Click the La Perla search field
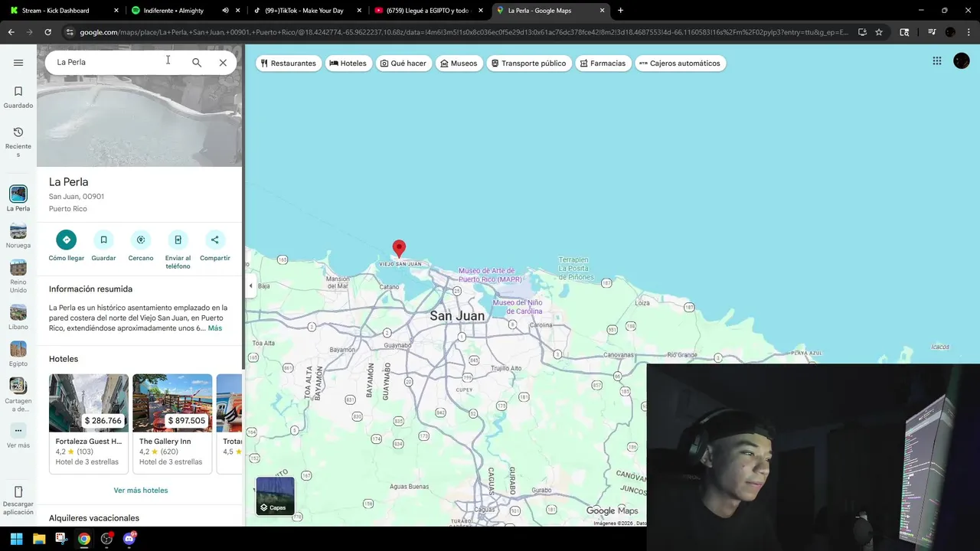This screenshot has height=551, width=980. coord(115,62)
